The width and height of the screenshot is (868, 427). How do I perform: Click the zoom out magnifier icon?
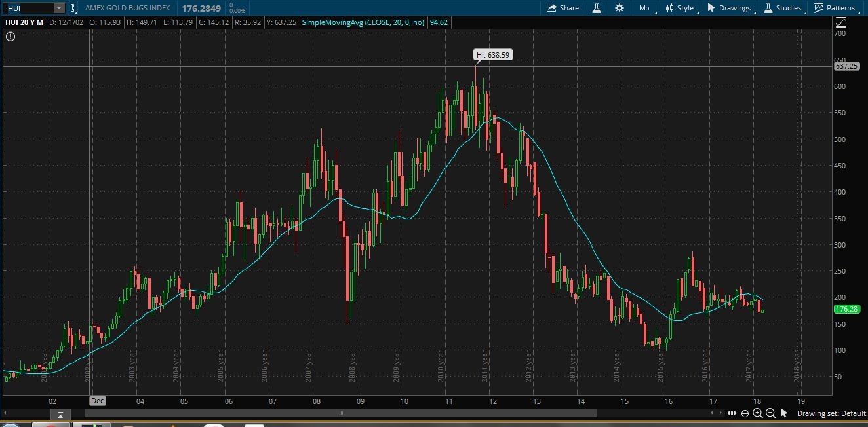[x=770, y=413]
